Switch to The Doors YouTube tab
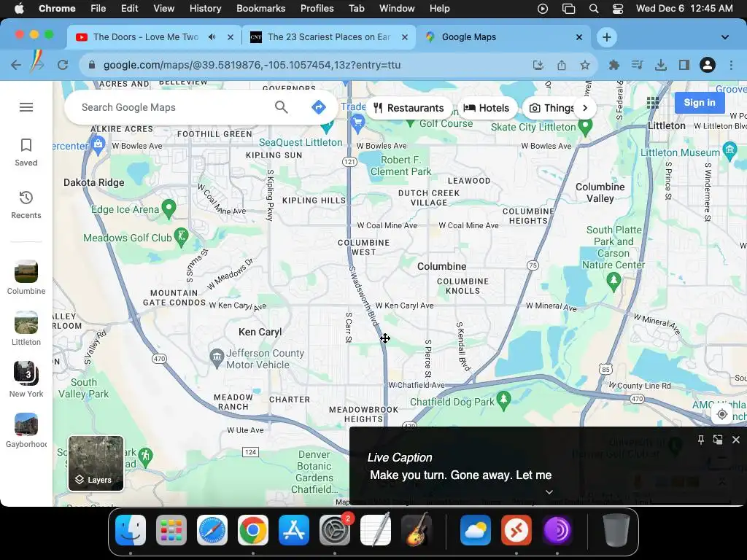Screen dimensions: 747x560 (x=146, y=36)
